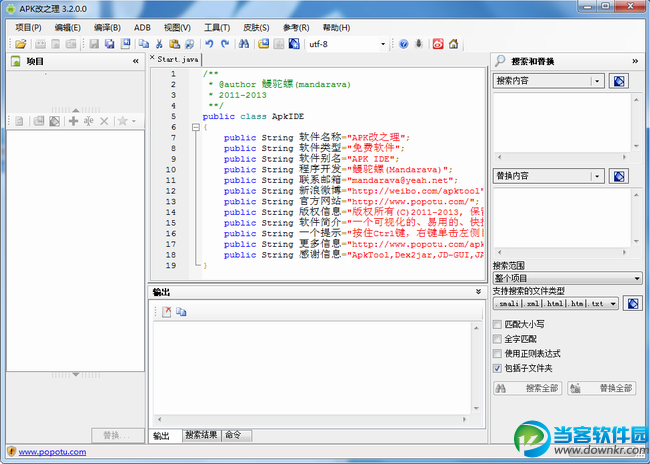This screenshot has height=464, width=650.
Task: Click the copy output icon in output panel
Action: [x=181, y=312]
